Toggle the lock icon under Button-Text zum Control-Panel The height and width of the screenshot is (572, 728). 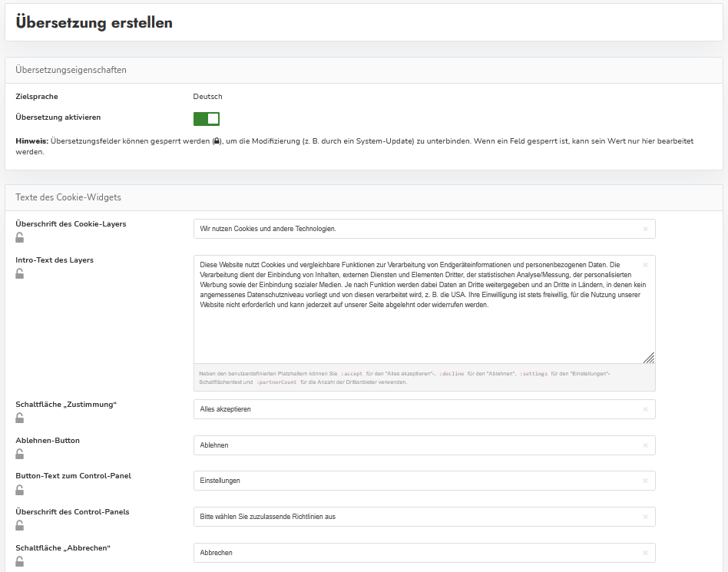pyautogui.click(x=20, y=489)
